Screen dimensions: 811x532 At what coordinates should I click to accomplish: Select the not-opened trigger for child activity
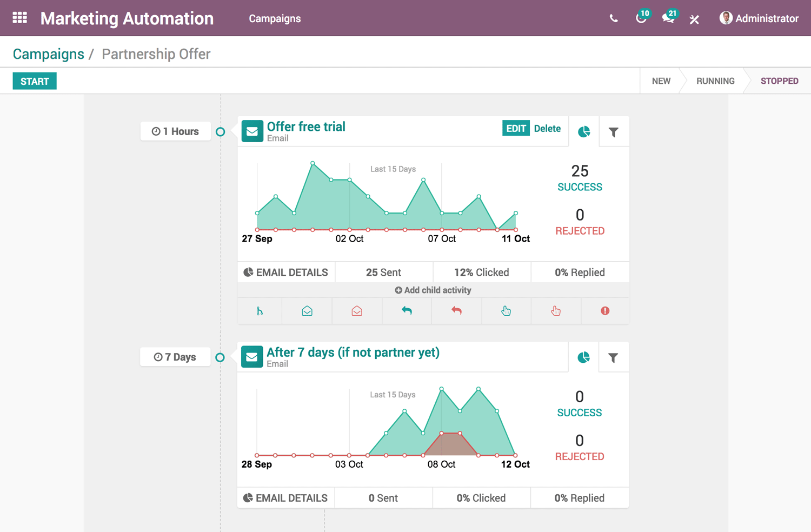pos(357,311)
